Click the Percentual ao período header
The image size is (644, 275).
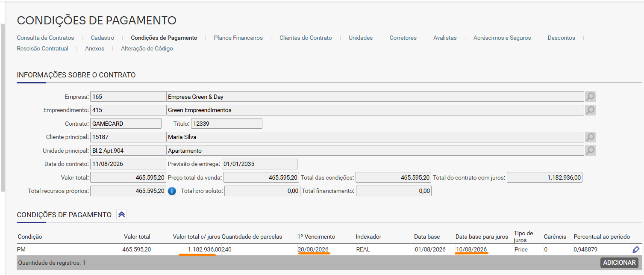(602, 237)
